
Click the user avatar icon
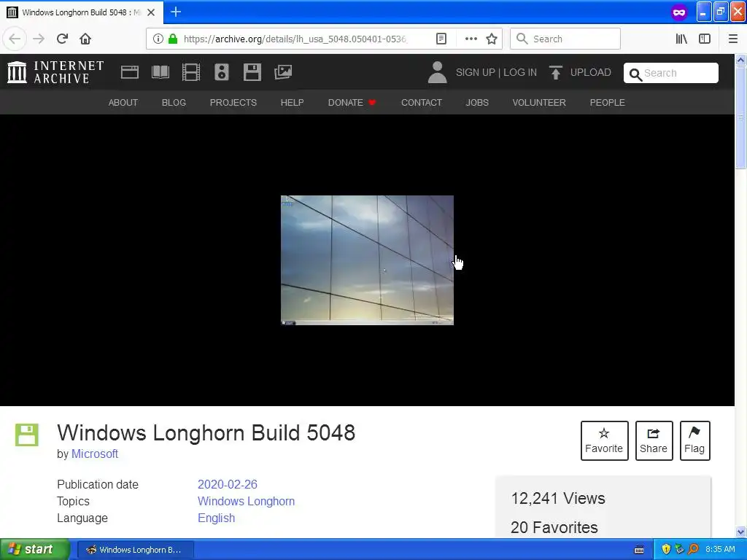[x=438, y=72]
